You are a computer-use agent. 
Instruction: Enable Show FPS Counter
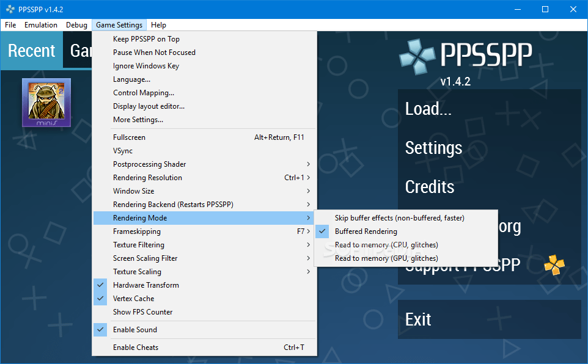(x=142, y=311)
